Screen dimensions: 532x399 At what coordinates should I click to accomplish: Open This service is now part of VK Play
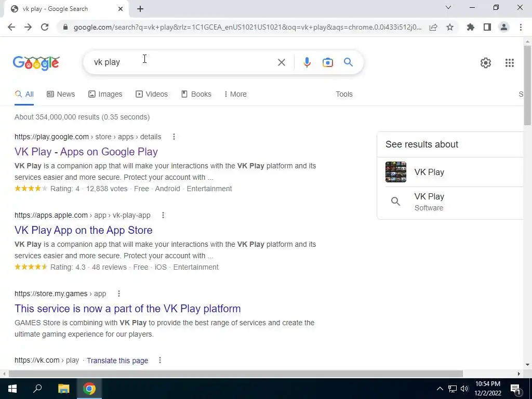coord(128,309)
